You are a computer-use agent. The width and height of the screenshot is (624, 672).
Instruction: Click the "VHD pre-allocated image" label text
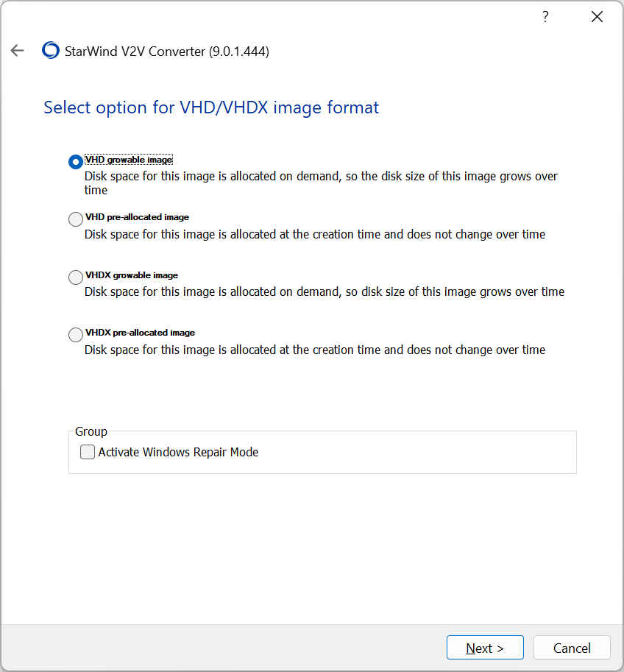pos(137,217)
